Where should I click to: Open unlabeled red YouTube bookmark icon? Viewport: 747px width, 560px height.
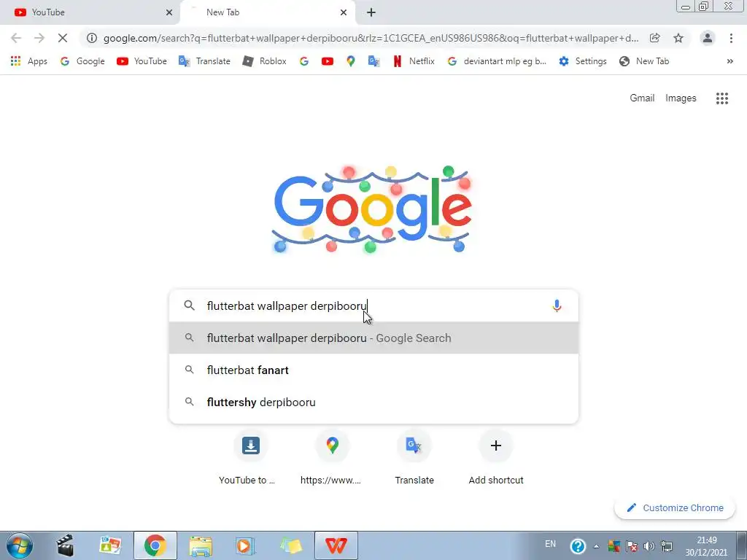(x=328, y=61)
